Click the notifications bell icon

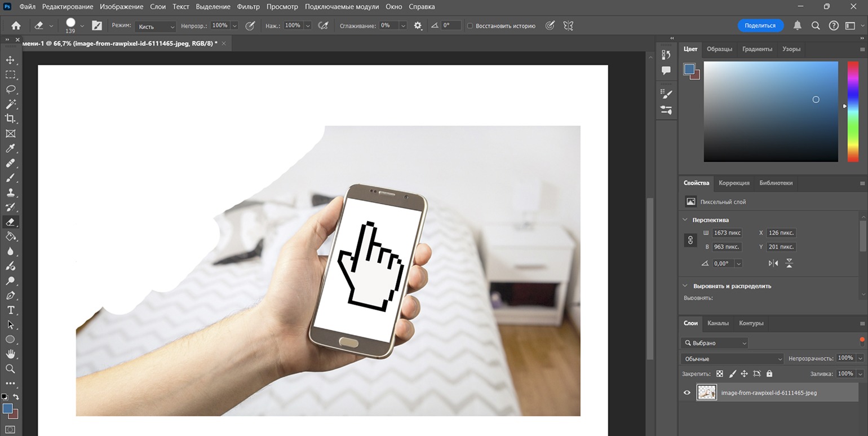(797, 25)
